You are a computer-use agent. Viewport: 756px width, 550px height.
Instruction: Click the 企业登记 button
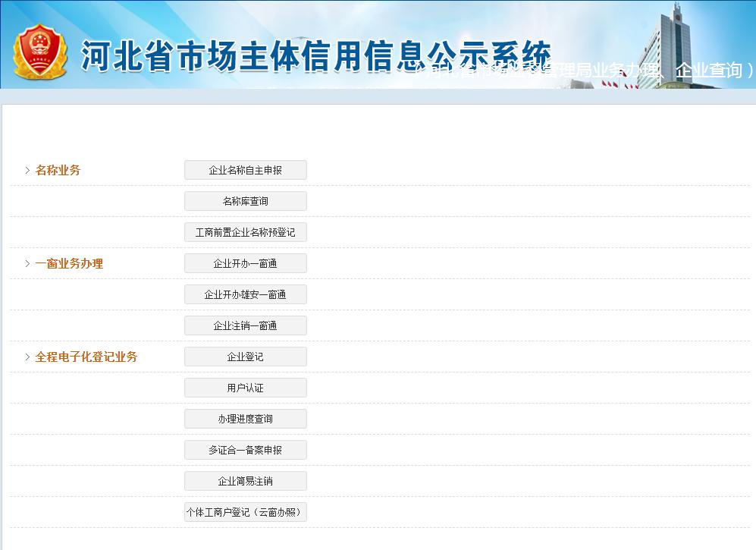(245, 357)
